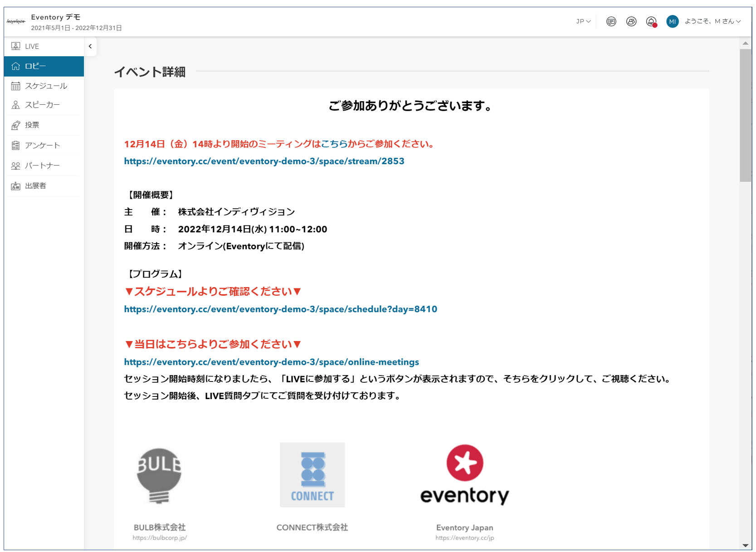Open the chat messages icon in header
756x552 pixels.
(611, 21)
